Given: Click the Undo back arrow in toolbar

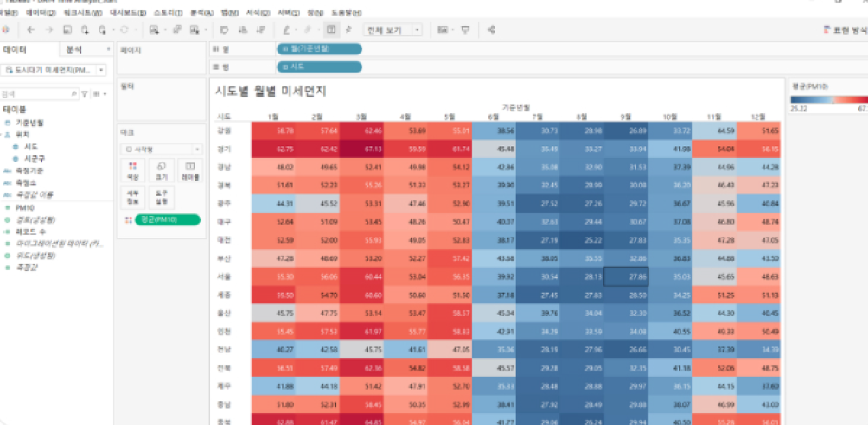Looking at the screenshot, I should (31, 30).
